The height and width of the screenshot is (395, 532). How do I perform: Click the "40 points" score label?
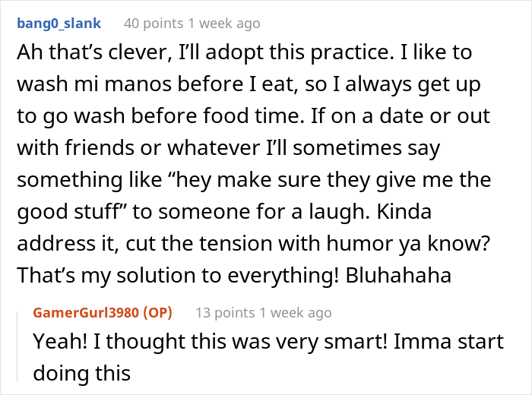[154, 24]
